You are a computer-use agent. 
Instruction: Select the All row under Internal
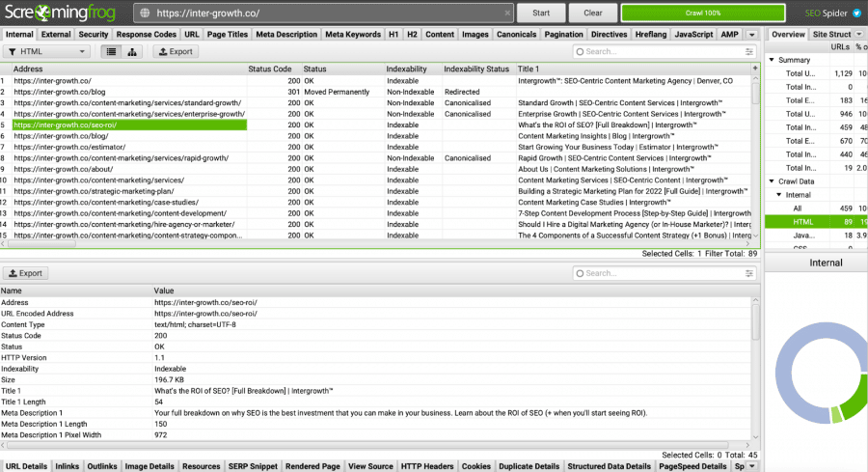coord(817,208)
